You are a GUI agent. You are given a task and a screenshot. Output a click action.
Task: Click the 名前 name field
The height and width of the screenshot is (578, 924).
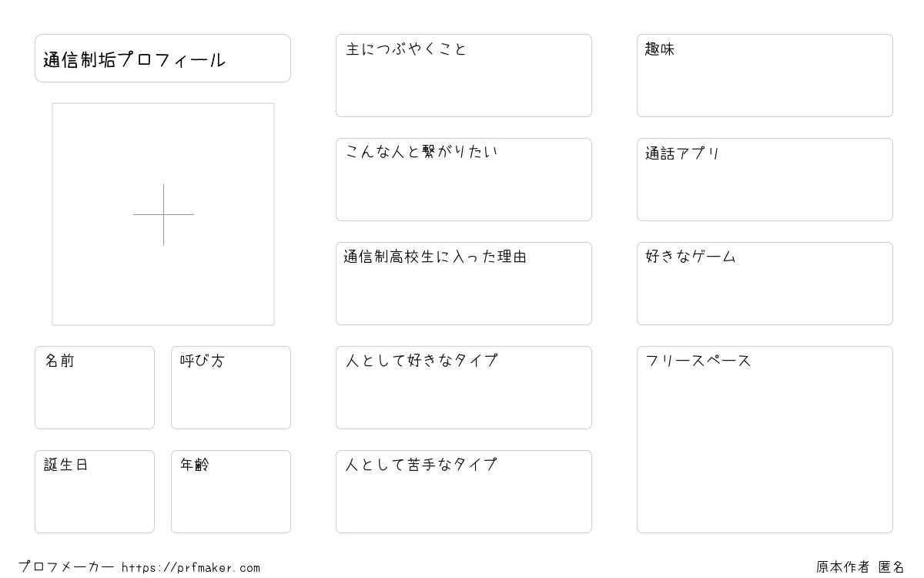(x=95, y=388)
